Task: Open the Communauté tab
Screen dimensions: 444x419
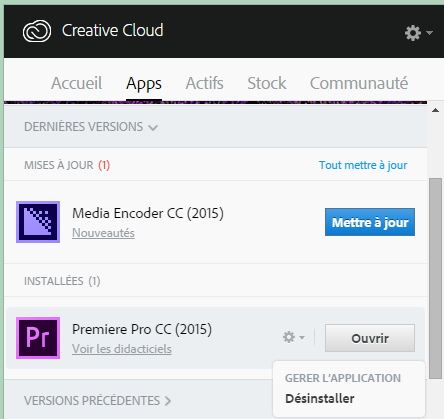Action: [359, 83]
